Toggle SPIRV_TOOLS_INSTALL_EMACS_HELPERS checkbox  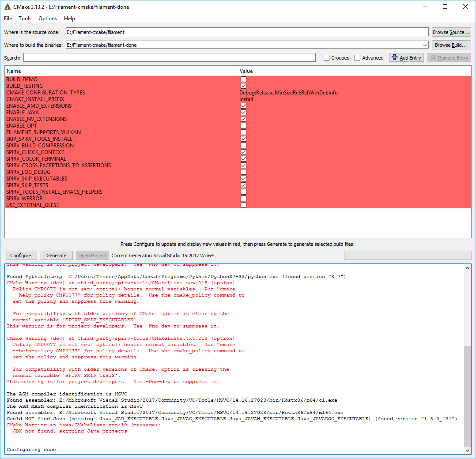[243, 192]
